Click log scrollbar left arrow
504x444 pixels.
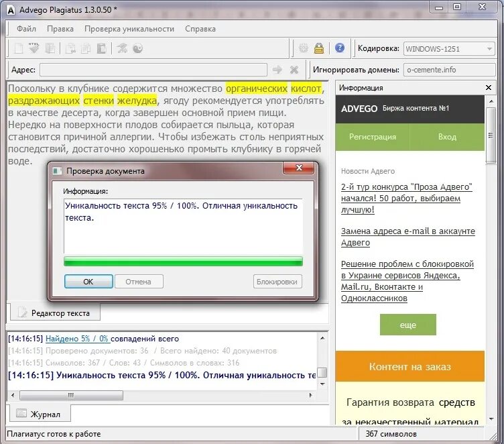pos(13,395)
